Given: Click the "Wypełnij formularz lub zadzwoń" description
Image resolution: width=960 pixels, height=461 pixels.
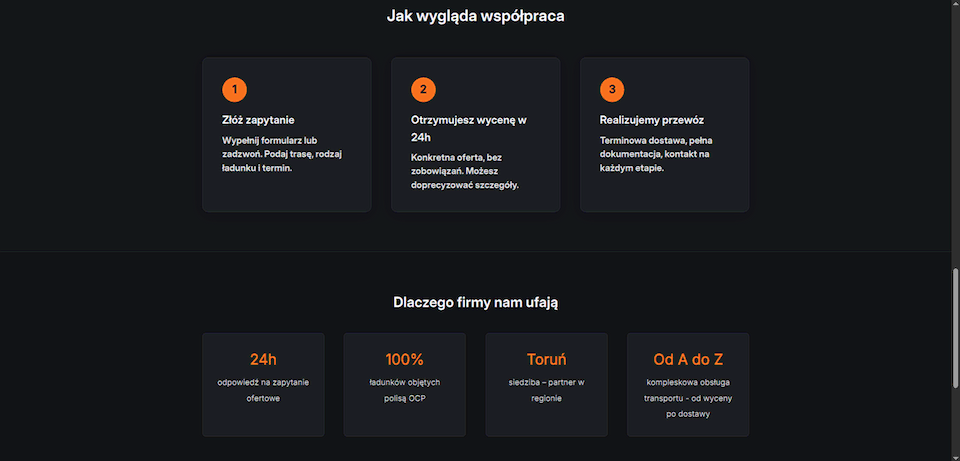Looking at the screenshot, I should 275,154.
